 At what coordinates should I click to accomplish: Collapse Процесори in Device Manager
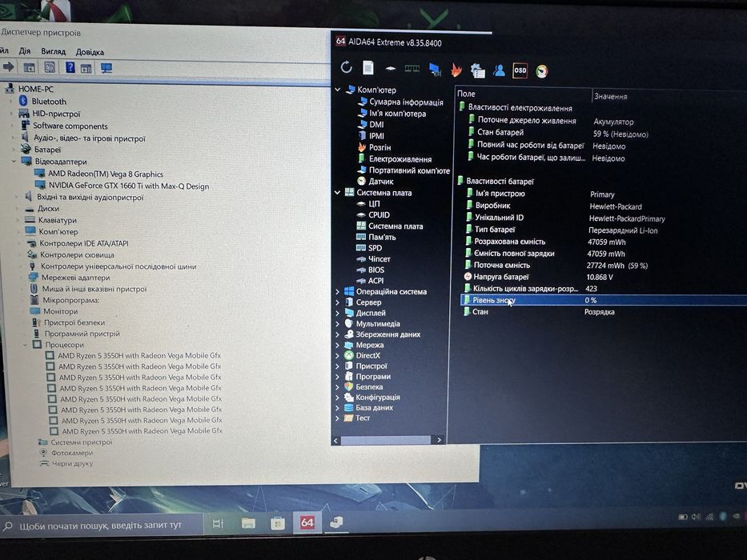pos(25,344)
